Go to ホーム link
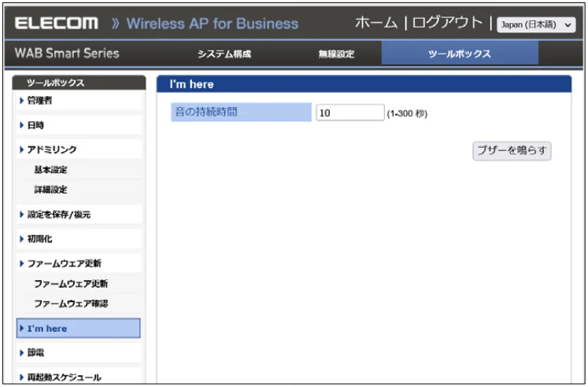The height and width of the screenshot is (387, 588). click(x=376, y=24)
